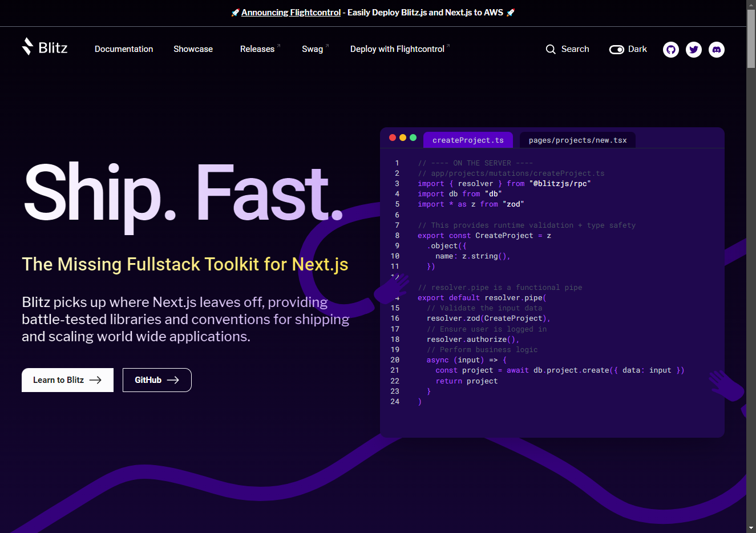756x533 pixels.
Task: Toggle the Dark mode switch
Action: (617, 50)
